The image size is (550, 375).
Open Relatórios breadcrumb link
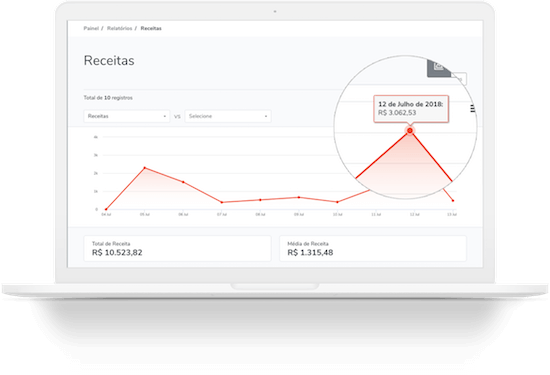coord(120,28)
